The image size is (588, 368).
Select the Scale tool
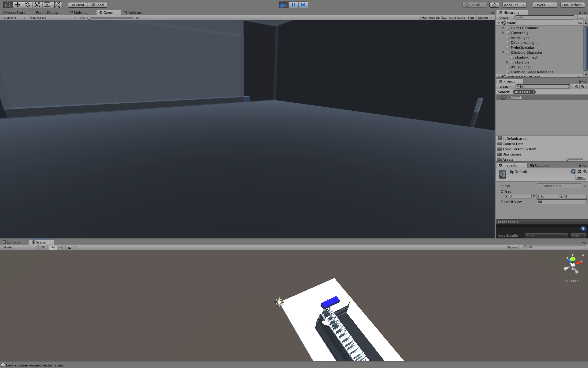37,5
